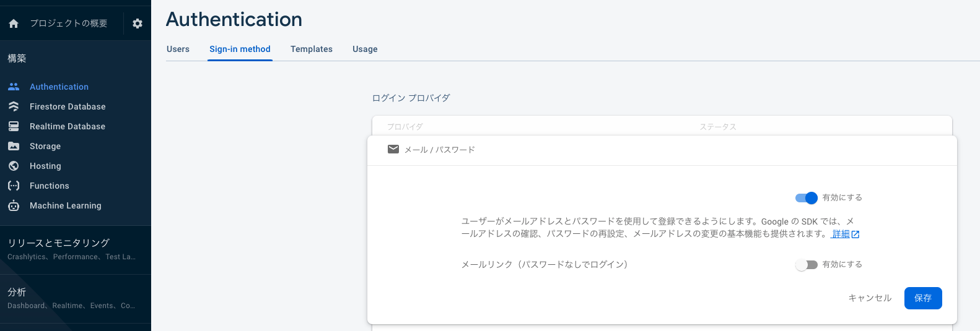Open the Realtime Database icon
This screenshot has width=980, height=331.
(14, 126)
